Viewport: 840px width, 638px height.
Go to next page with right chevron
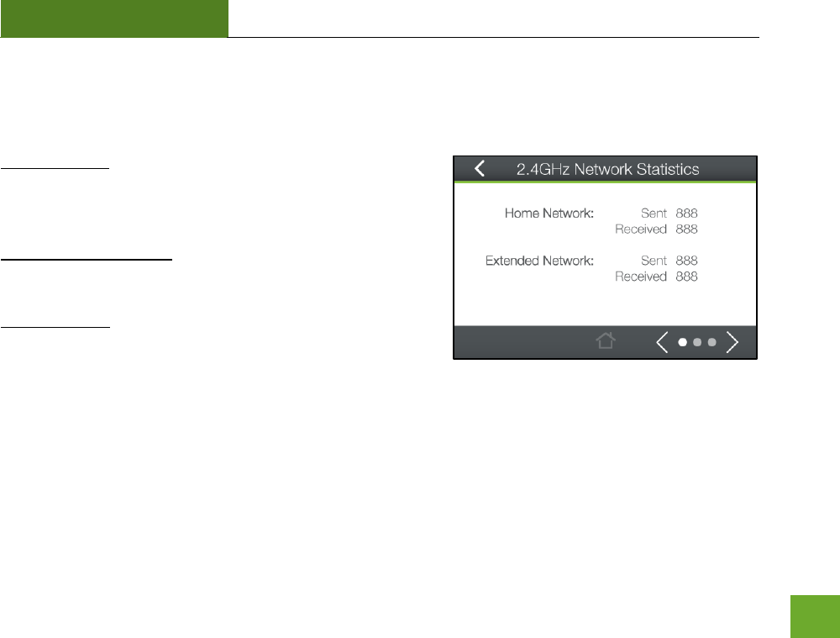[x=732, y=342]
